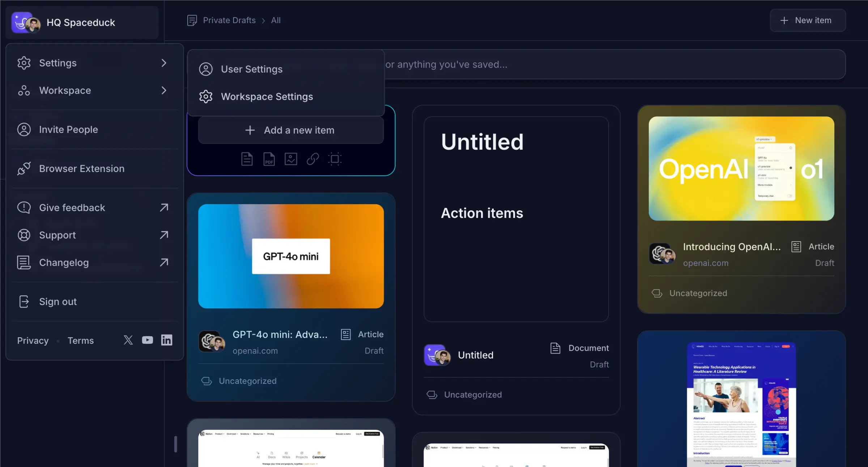
Task: Click the Give feedback external arrow
Action: click(x=164, y=207)
